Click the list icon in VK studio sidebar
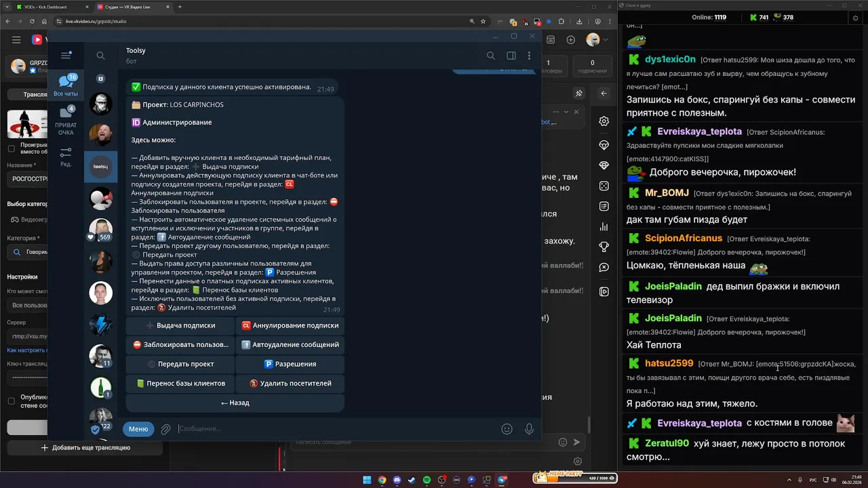Image resolution: width=868 pixels, height=488 pixels. [604, 206]
